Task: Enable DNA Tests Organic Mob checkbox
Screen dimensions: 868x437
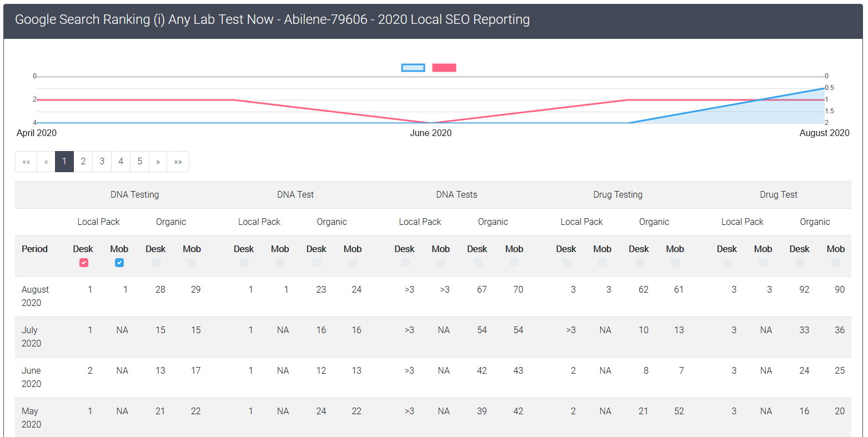Action: (x=514, y=263)
